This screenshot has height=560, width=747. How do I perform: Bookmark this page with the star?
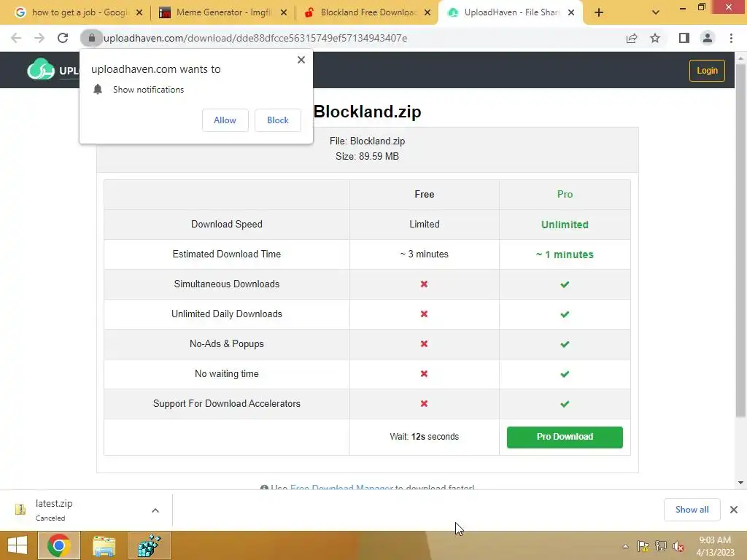click(x=655, y=38)
